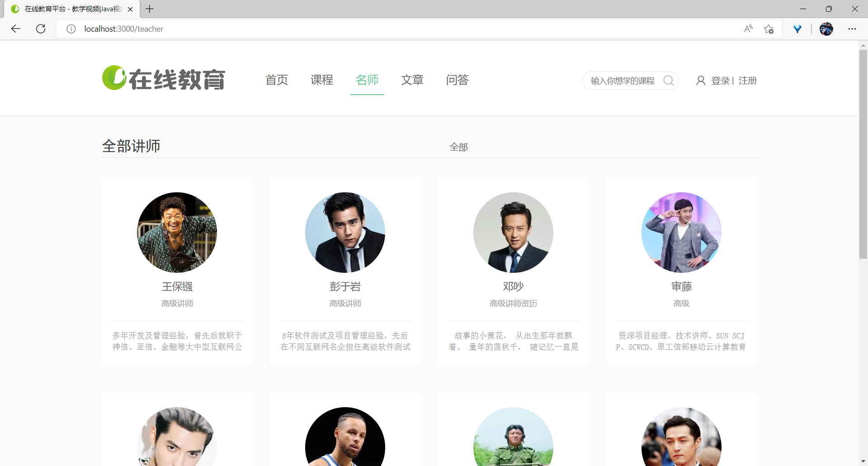868x466 pixels.
Task: Click the Read aloud icon in address bar
Action: click(x=748, y=29)
